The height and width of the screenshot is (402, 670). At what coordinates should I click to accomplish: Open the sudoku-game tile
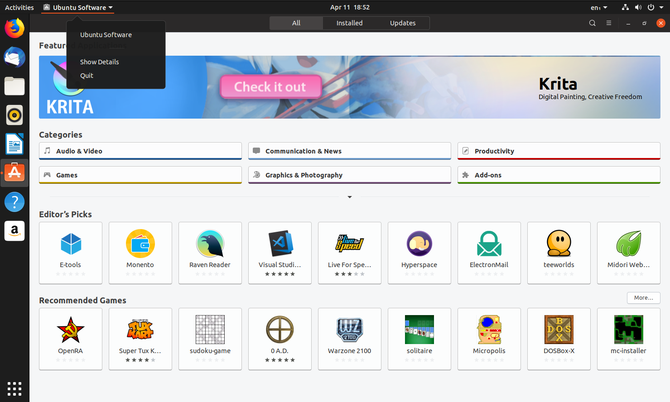click(x=210, y=339)
